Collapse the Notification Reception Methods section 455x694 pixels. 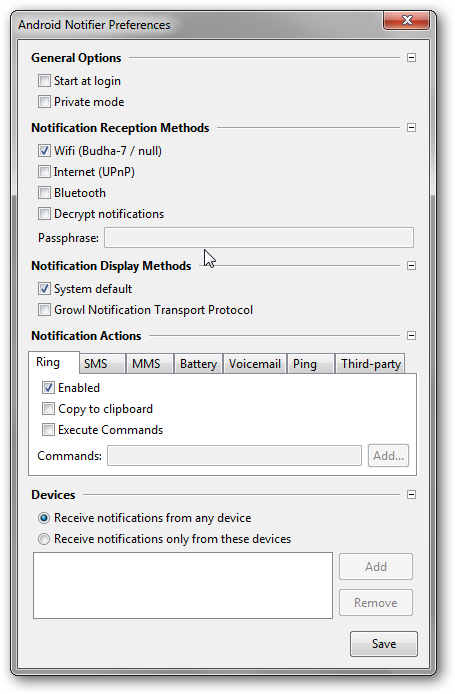coord(411,127)
